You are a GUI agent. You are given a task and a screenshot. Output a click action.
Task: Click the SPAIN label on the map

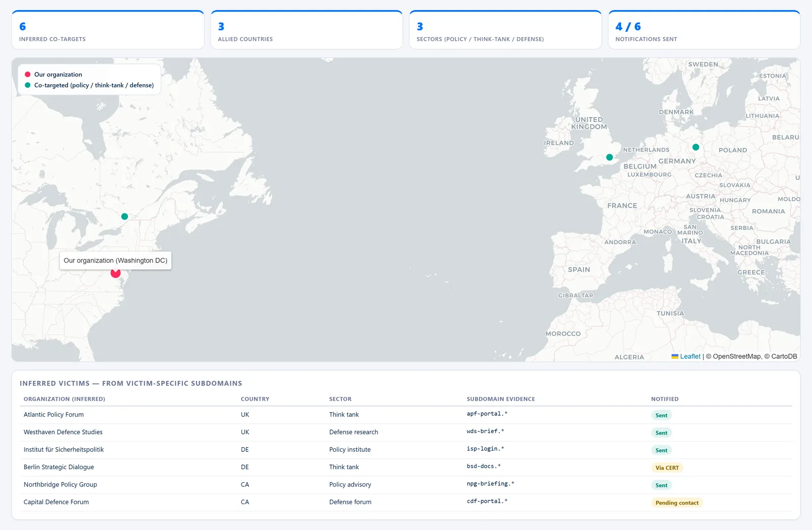579,270
